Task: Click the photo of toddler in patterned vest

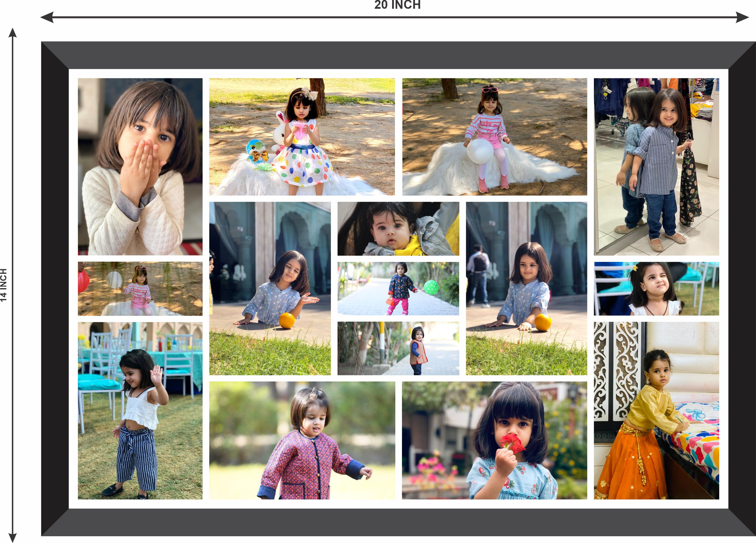Action: (398, 348)
